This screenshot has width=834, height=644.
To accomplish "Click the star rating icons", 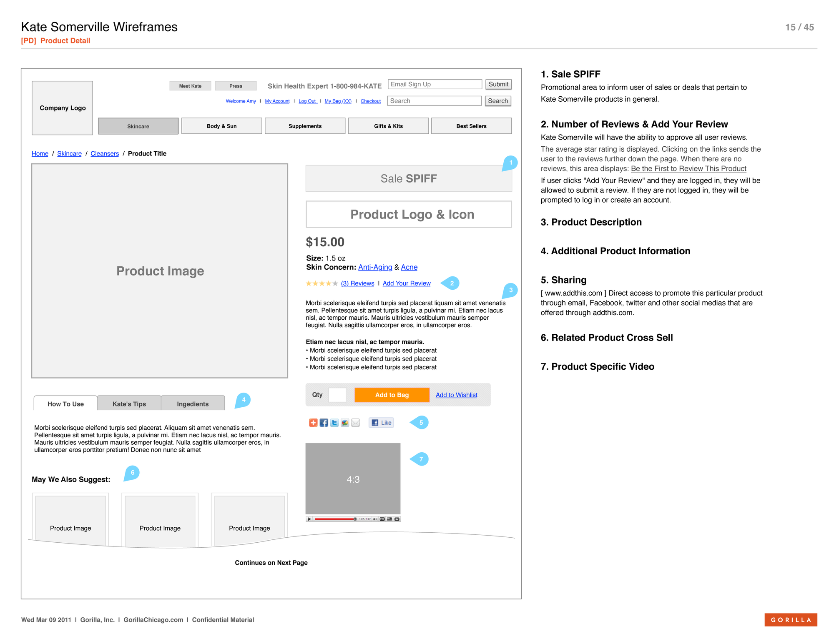I will click(x=322, y=283).
